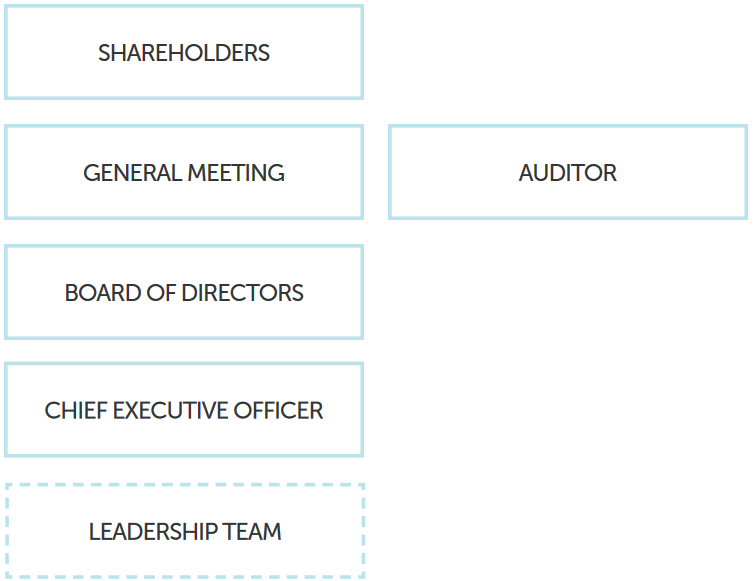Click the word TEAM in the bottom box
The height and width of the screenshot is (581, 755).
coord(252,532)
